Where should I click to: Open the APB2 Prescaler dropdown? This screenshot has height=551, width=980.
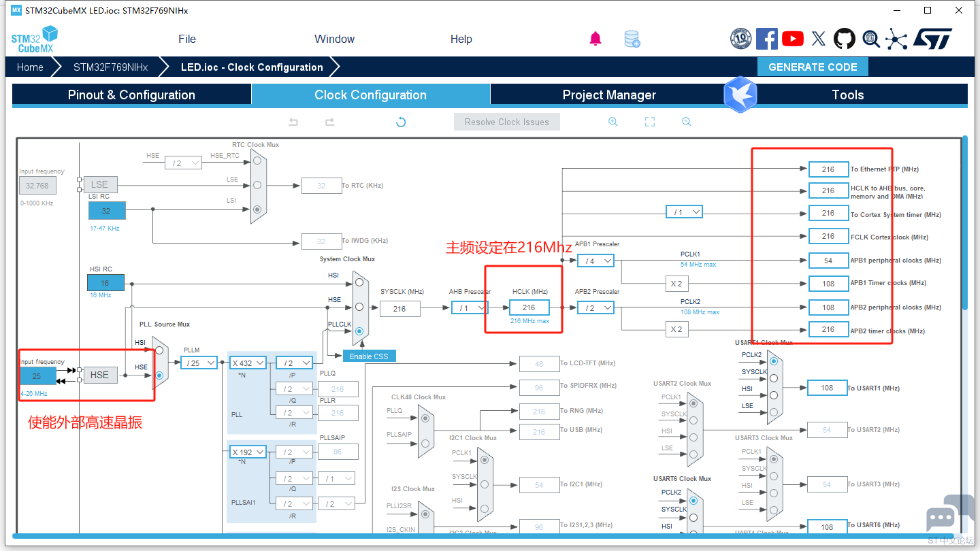[x=595, y=308]
